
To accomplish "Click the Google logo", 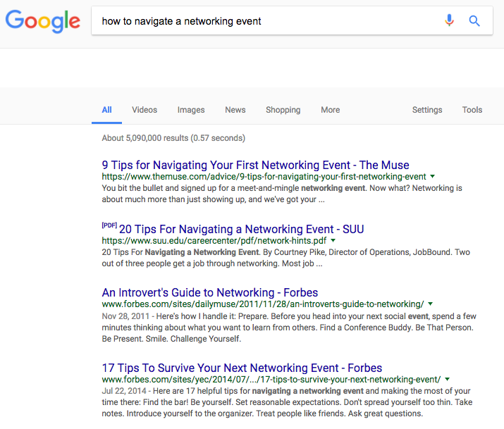I will [43, 21].
